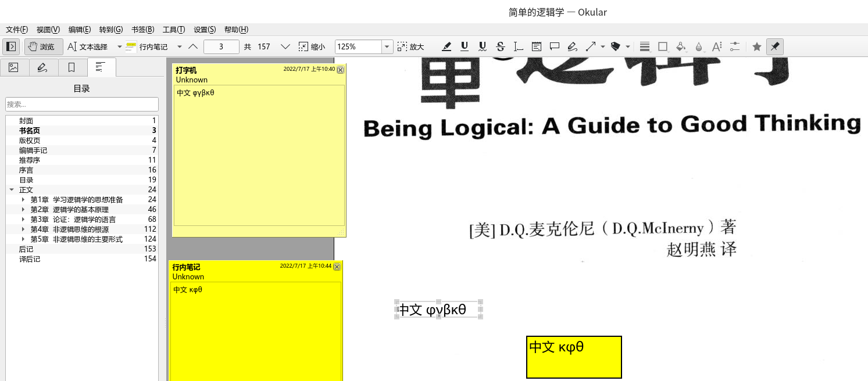Open the 行内笔记 annotation dropdown arrow
Viewport: 868px width, 381px height.
180,46
